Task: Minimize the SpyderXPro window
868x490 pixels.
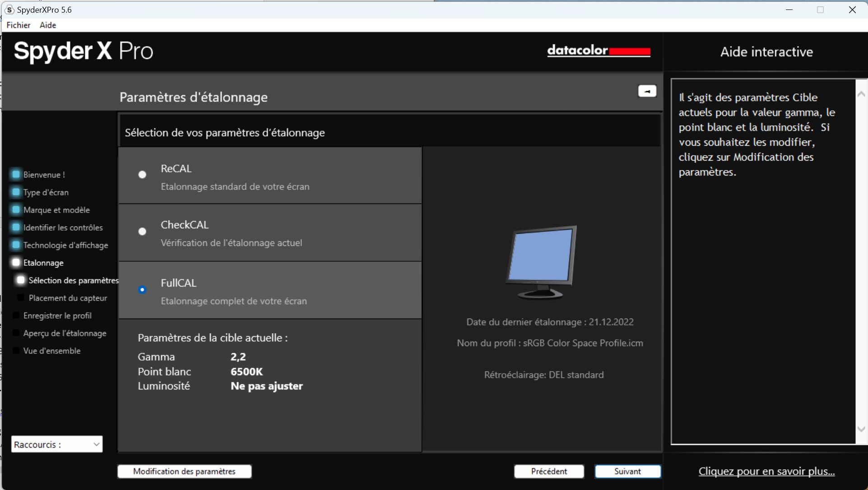Action: click(789, 9)
